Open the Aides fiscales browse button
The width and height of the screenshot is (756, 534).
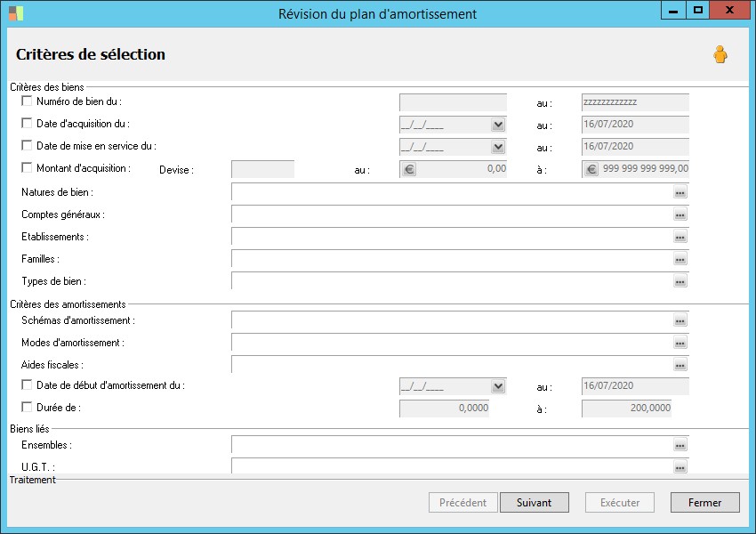point(680,365)
